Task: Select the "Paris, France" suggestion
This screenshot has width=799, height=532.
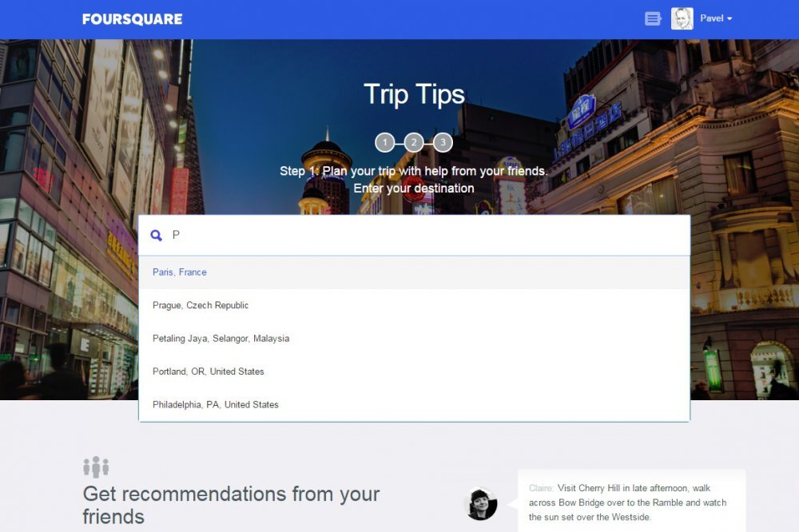Action: pos(179,272)
